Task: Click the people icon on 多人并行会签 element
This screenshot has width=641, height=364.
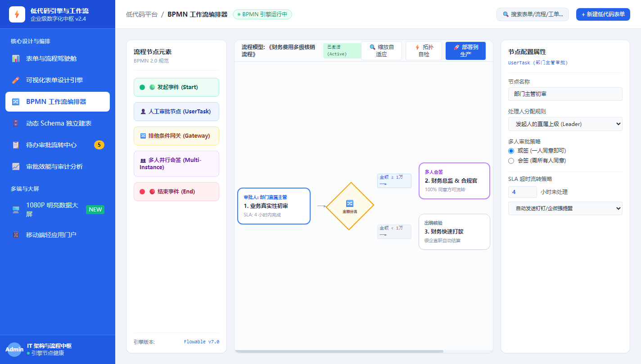Action: tap(143, 160)
